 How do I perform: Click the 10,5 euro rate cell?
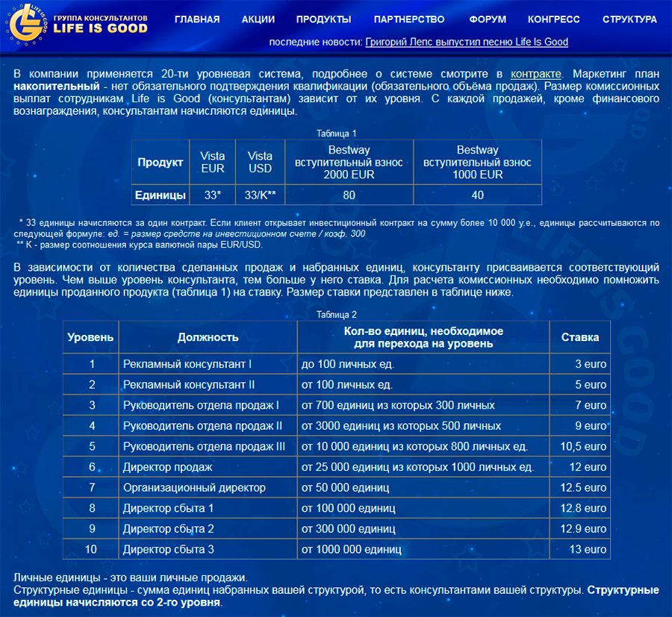coord(580,446)
